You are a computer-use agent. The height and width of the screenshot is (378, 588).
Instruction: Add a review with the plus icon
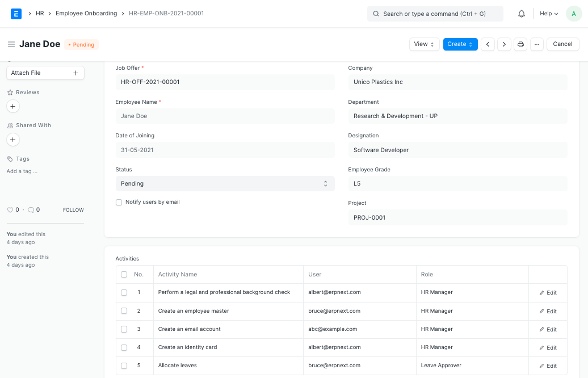point(12,106)
